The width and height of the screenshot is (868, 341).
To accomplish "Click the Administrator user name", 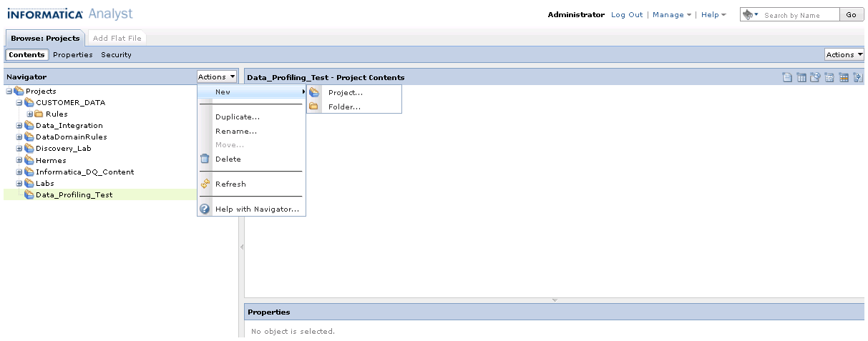I will (x=576, y=15).
